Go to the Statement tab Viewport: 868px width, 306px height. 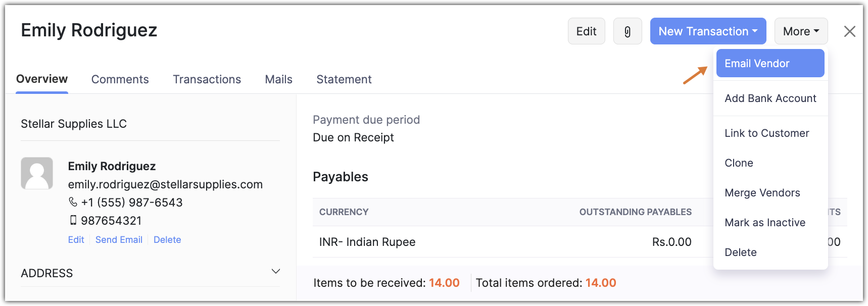(x=344, y=79)
